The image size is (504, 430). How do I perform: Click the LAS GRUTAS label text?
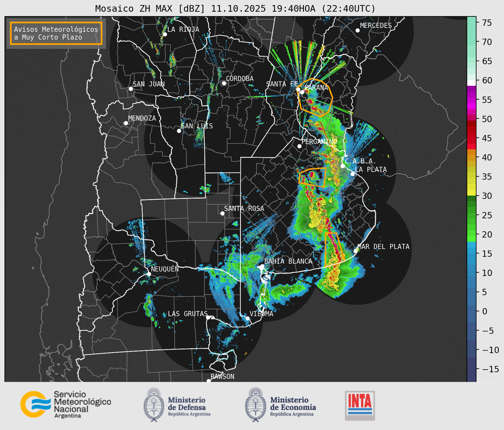tap(188, 314)
